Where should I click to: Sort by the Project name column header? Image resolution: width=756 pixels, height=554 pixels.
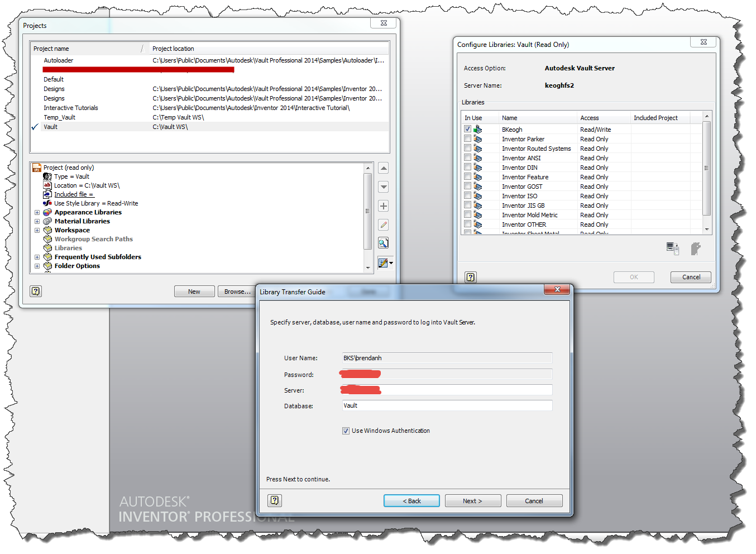pyautogui.click(x=87, y=49)
